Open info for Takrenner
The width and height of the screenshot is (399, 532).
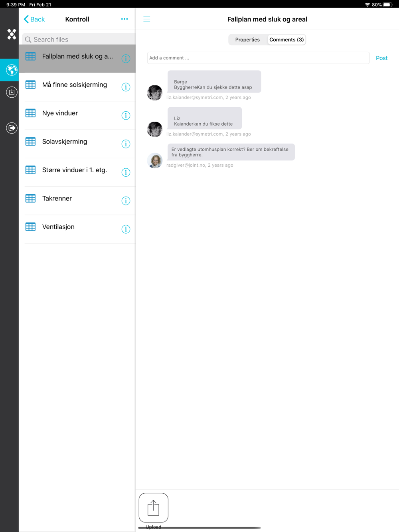pos(126,201)
